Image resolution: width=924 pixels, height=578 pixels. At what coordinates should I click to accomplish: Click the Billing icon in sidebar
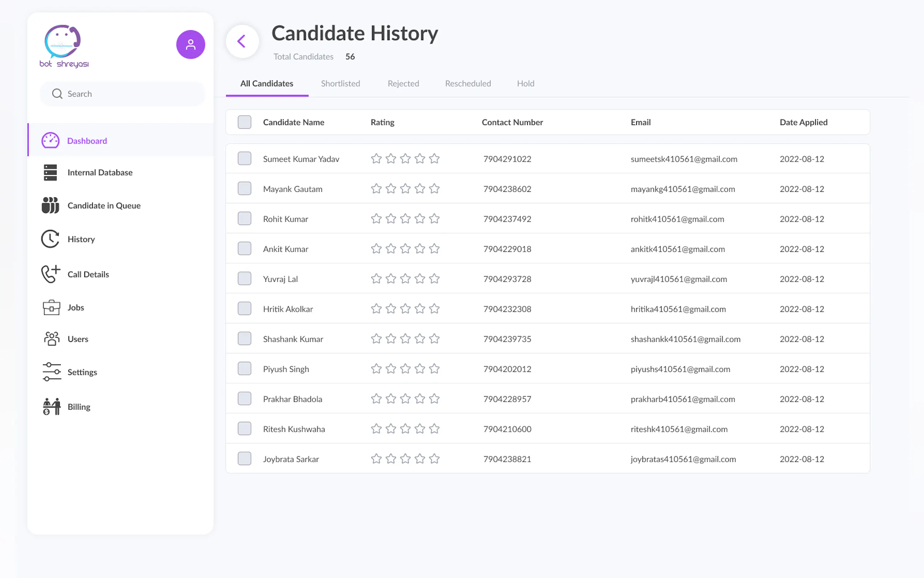pyautogui.click(x=51, y=406)
